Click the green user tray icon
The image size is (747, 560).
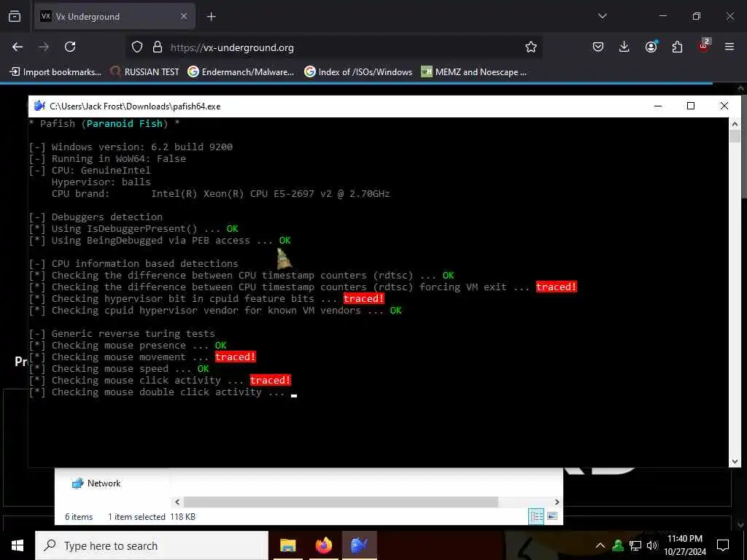click(618, 545)
